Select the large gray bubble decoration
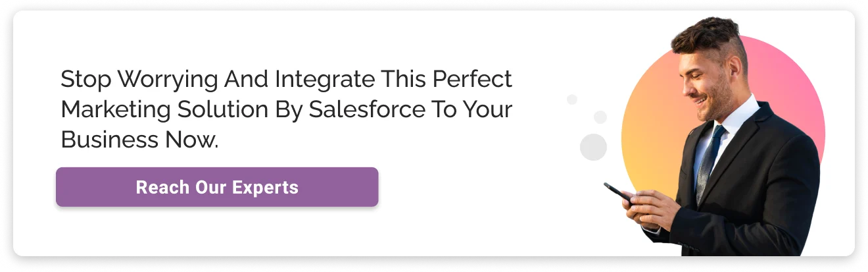The width and height of the screenshot is (868, 272). pyautogui.click(x=593, y=147)
